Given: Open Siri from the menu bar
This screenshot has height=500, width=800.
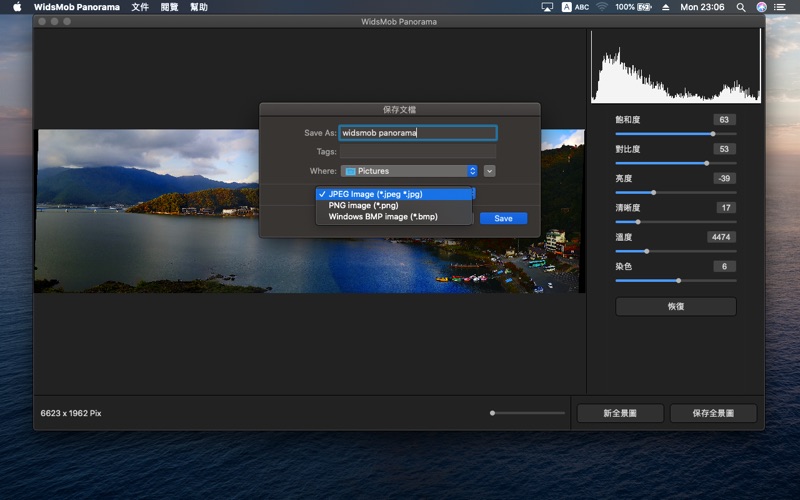Looking at the screenshot, I should (762, 7).
